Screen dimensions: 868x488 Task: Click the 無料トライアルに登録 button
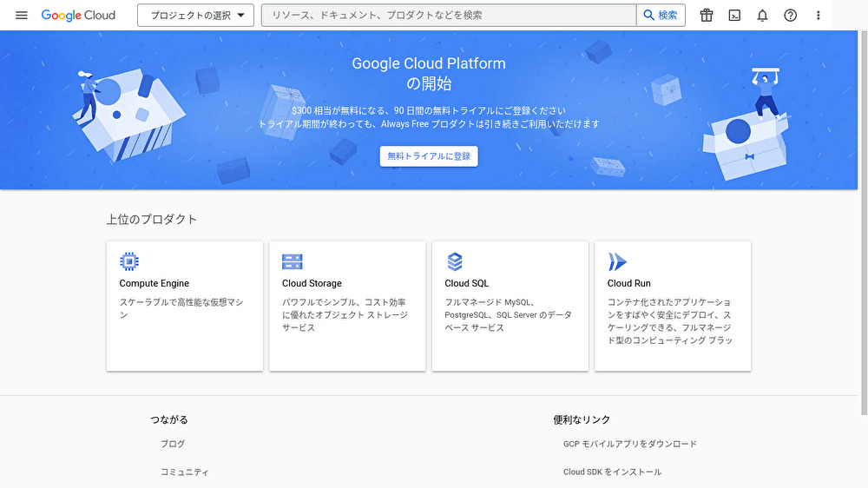tap(429, 156)
